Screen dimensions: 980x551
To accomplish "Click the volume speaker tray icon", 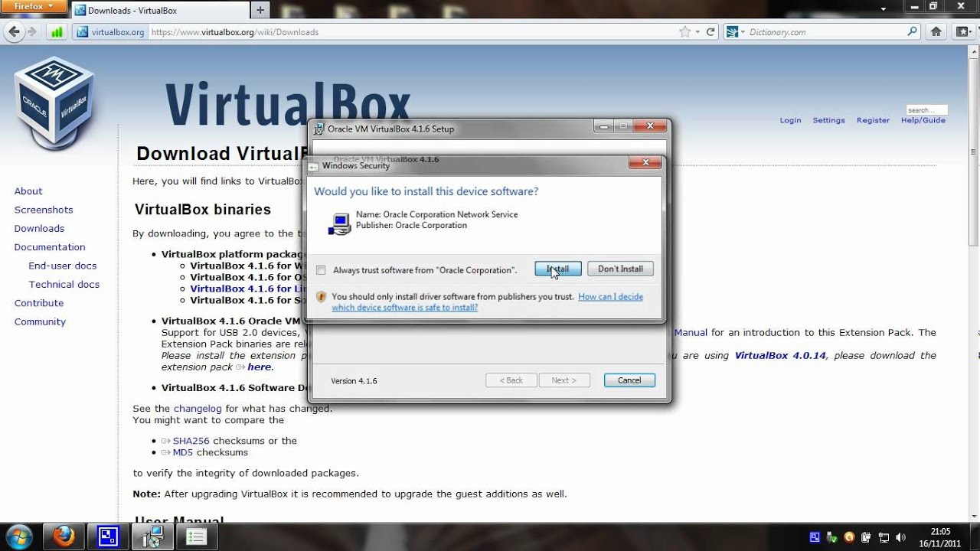I will (901, 537).
